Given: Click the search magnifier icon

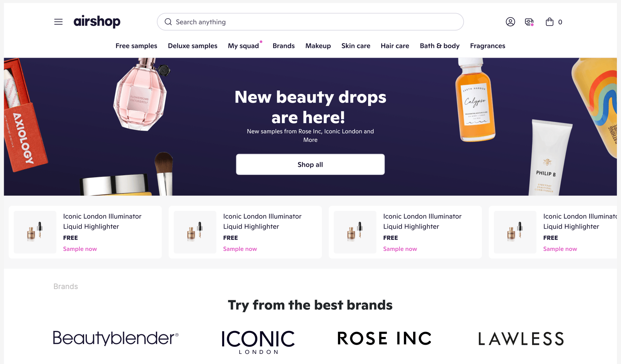Looking at the screenshot, I should pos(168,22).
